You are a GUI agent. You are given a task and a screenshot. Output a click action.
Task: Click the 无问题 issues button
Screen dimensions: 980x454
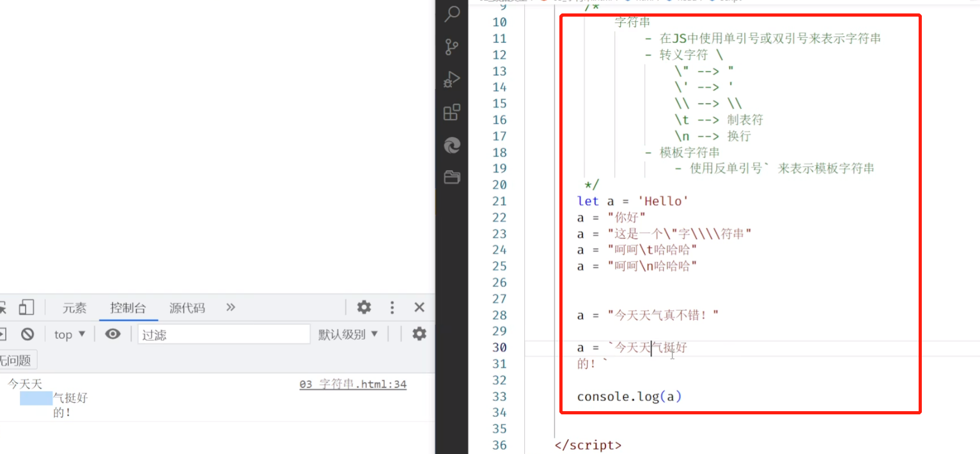point(16,361)
